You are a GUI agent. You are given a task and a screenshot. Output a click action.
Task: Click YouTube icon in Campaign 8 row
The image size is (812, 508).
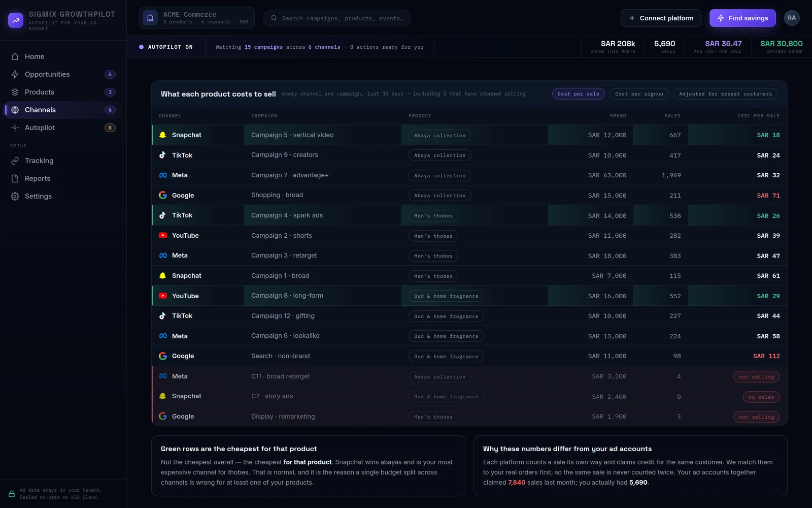(163, 296)
